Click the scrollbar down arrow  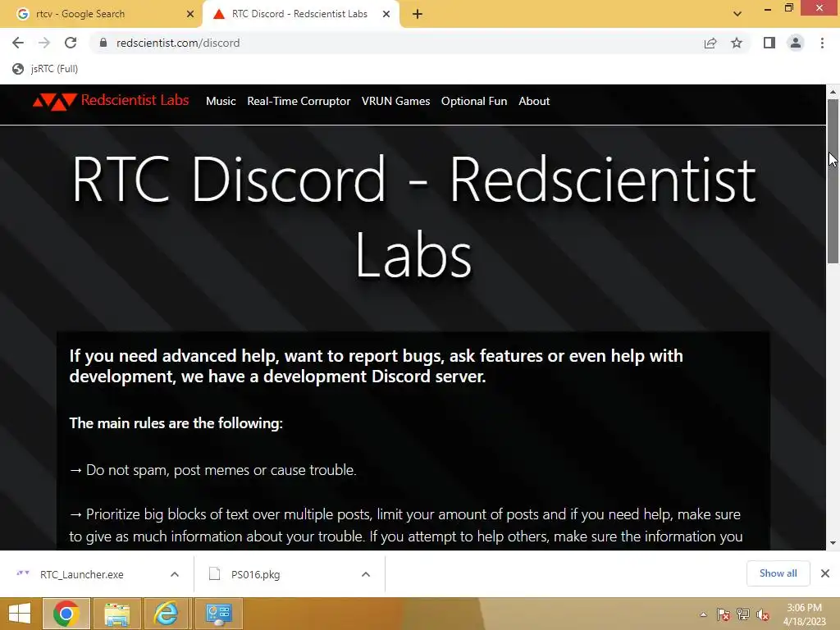(x=833, y=543)
